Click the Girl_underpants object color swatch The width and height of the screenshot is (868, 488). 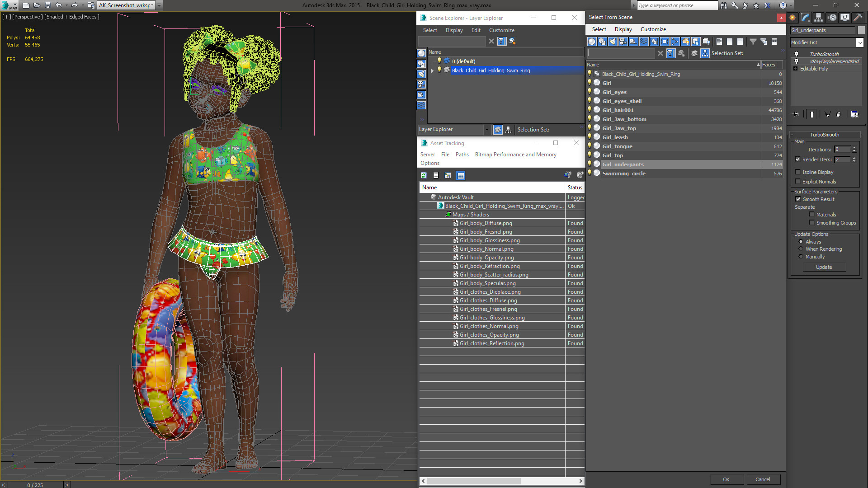point(861,30)
